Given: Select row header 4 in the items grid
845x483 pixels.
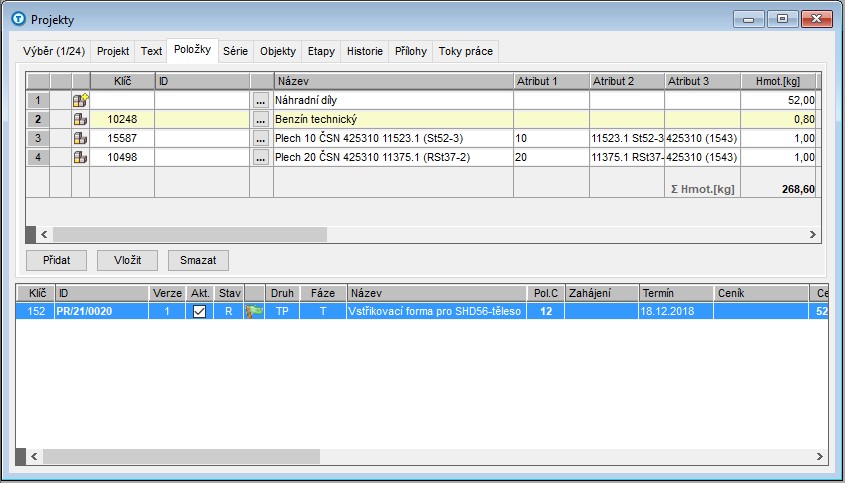Looking at the screenshot, I should pyautogui.click(x=38, y=157).
